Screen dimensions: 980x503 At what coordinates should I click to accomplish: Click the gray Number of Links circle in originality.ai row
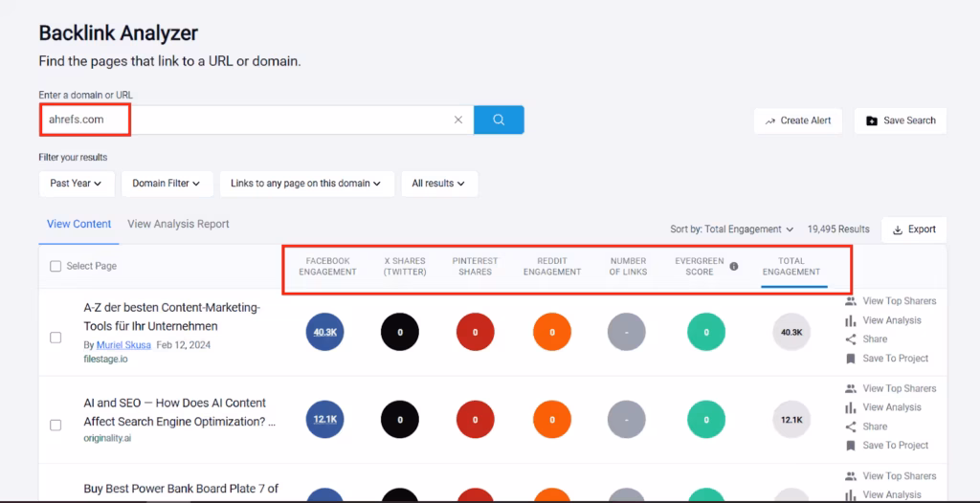626,419
